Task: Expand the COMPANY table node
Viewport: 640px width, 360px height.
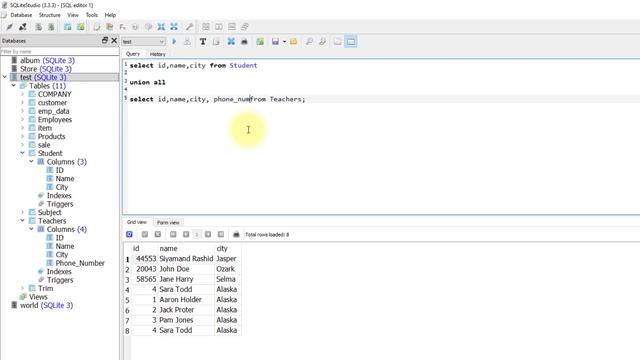Action: point(23,94)
